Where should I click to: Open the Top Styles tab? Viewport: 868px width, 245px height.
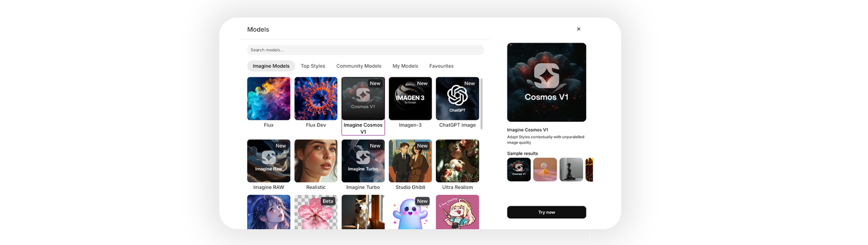[x=313, y=66]
